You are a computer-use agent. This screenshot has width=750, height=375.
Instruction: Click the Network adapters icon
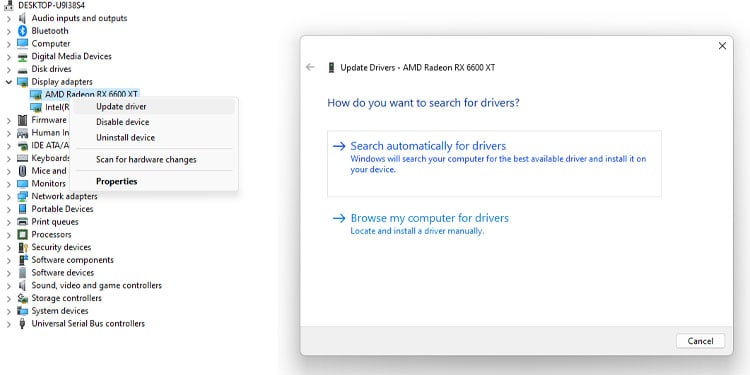(x=22, y=196)
